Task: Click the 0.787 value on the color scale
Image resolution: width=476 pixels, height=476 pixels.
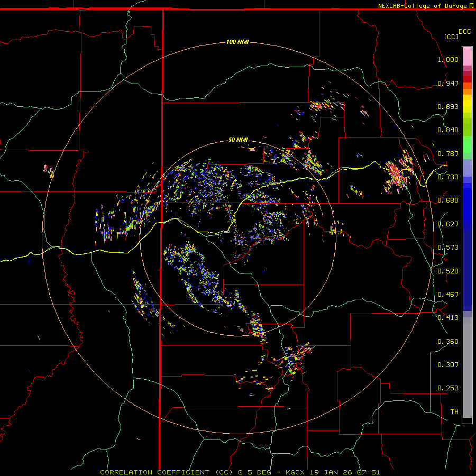Action: click(448, 153)
